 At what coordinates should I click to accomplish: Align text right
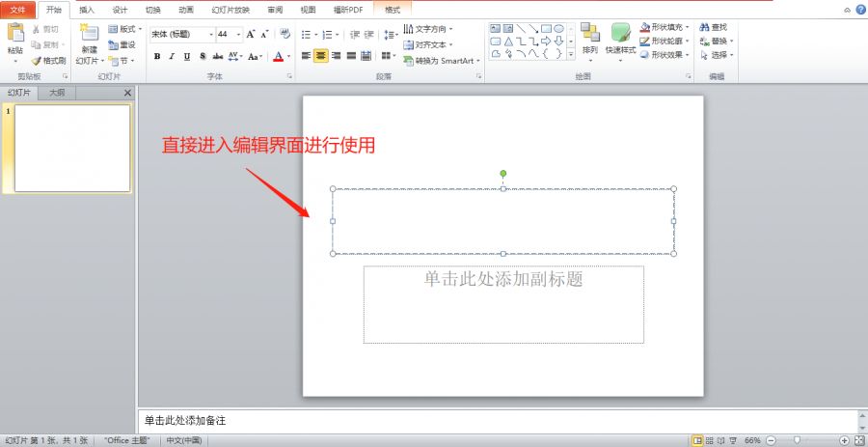[336, 55]
